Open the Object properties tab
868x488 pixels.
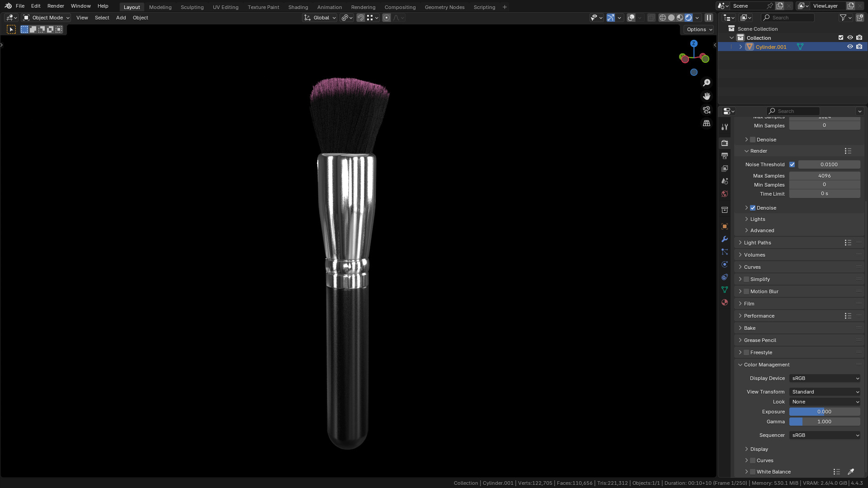coord(725,226)
